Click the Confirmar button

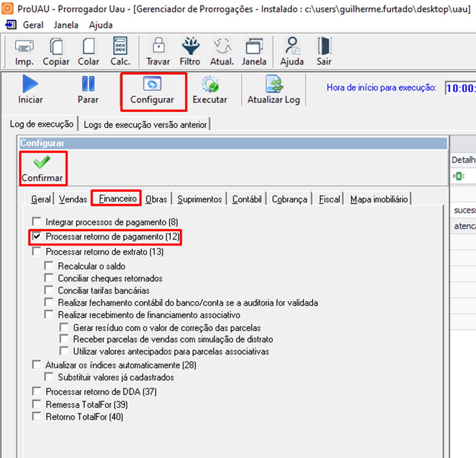pyautogui.click(x=42, y=169)
